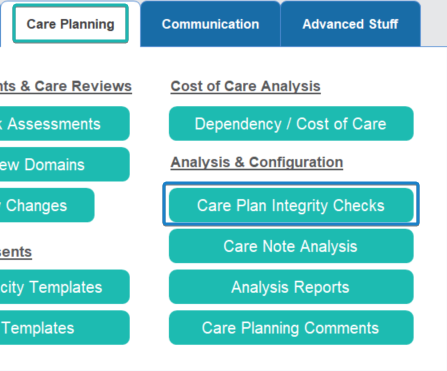Click the Cost of Care Analysis heading
The width and height of the screenshot is (447, 371).
tap(246, 86)
